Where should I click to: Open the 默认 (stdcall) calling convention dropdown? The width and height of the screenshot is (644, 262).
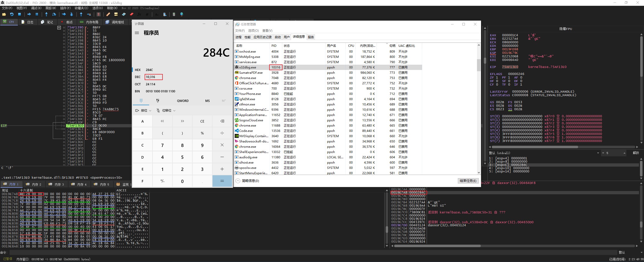click(544, 153)
